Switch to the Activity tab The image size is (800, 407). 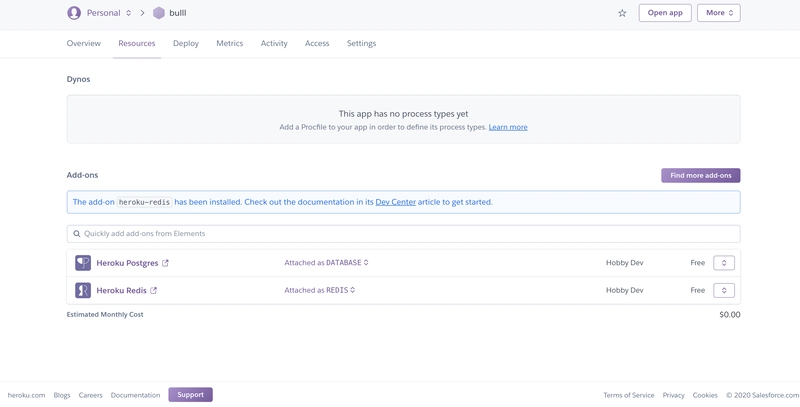274,43
